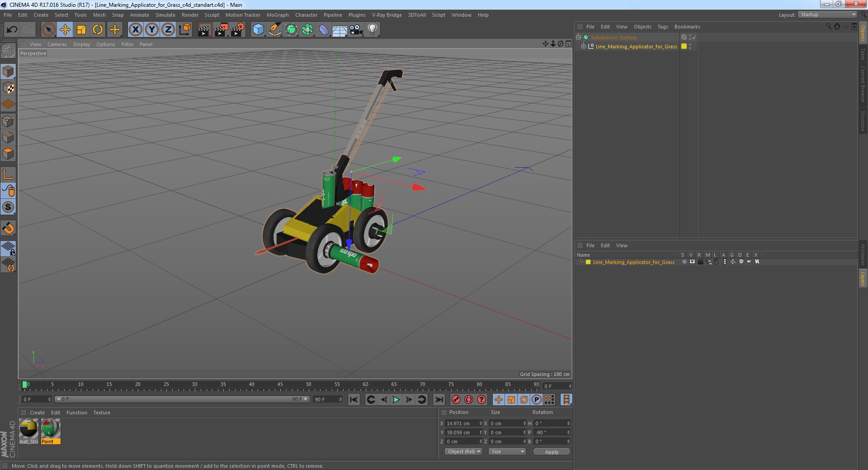Add light object icon
Screen dimensions: 868x470
372,30
